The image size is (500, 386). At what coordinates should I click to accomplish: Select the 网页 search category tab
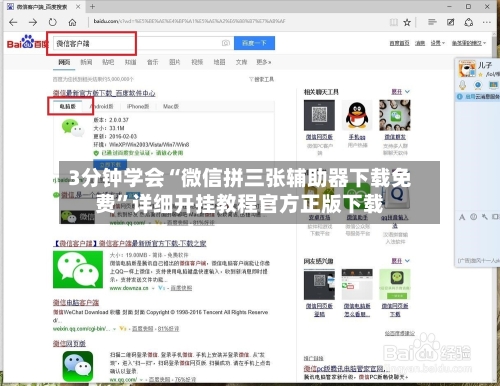[x=64, y=62]
